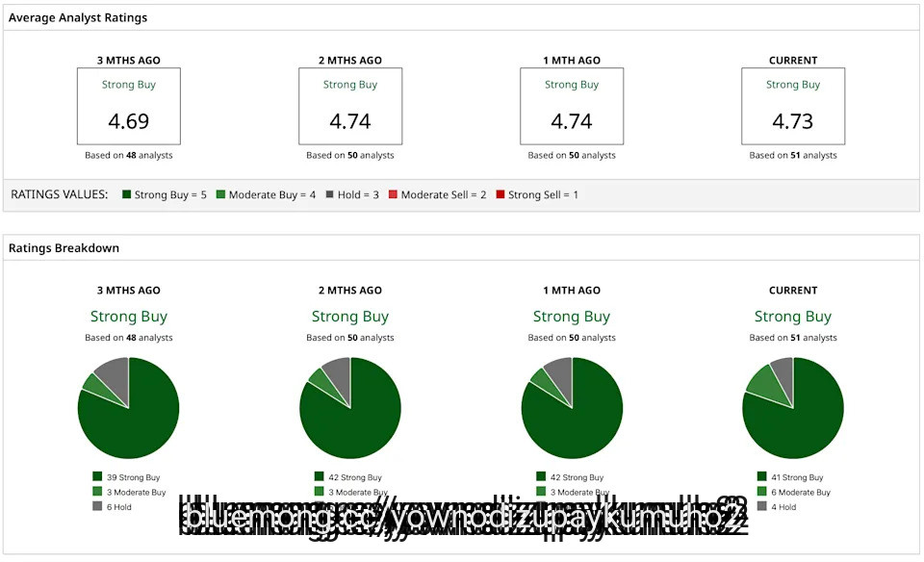Click the '2 MTHS AGO' label in Average Analyst Ratings
This screenshot has width=924, height=562.
click(x=350, y=60)
